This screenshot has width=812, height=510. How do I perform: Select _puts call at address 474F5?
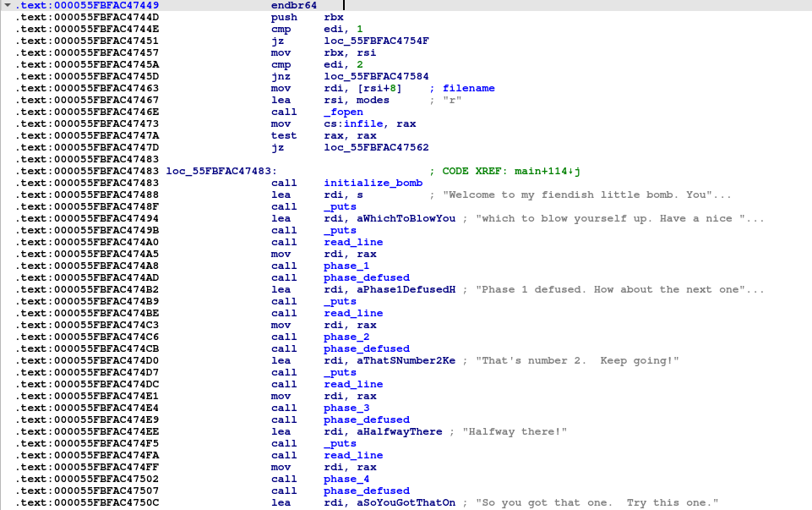click(341, 444)
